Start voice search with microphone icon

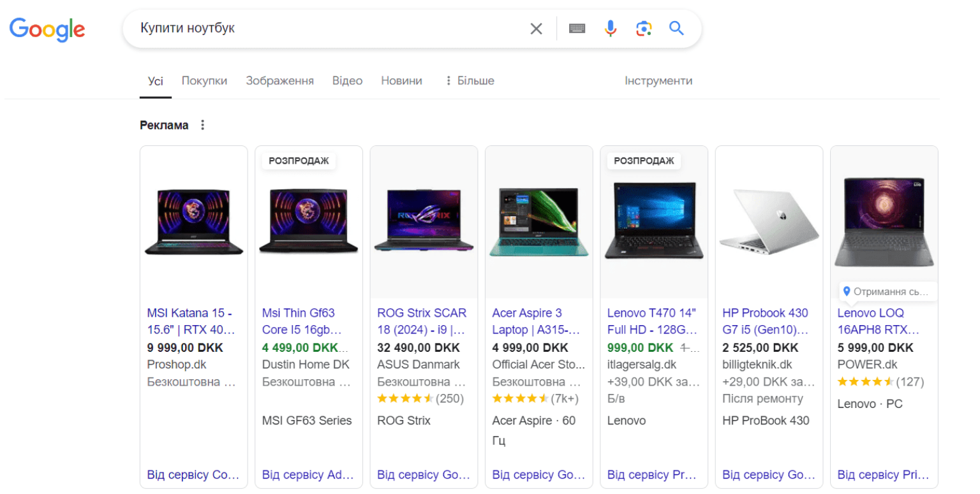pyautogui.click(x=611, y=29)
